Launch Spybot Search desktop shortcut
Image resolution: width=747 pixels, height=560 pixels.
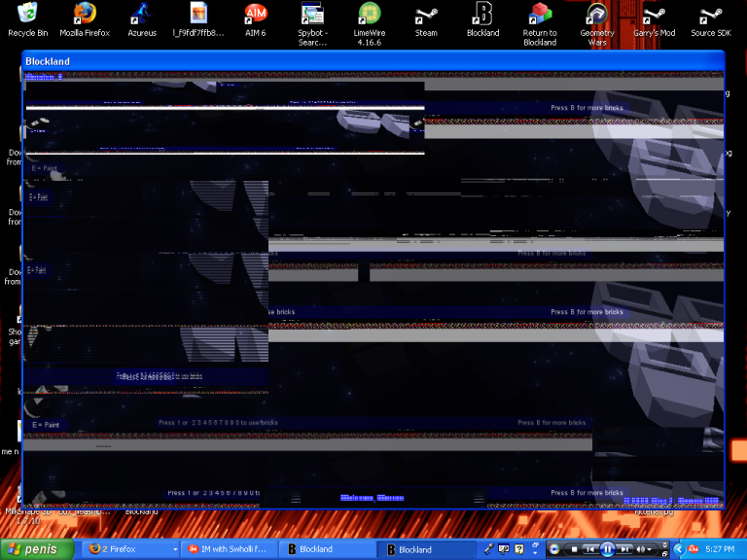click(312, 23)
